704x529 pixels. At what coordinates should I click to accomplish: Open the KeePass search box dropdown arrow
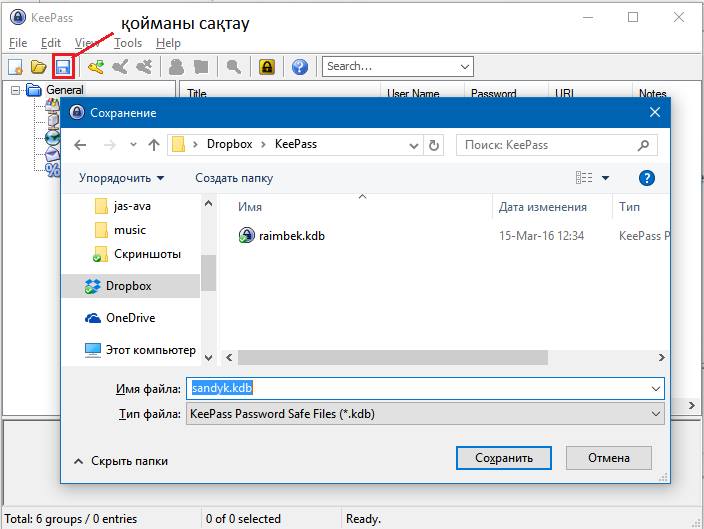(465, 67)
